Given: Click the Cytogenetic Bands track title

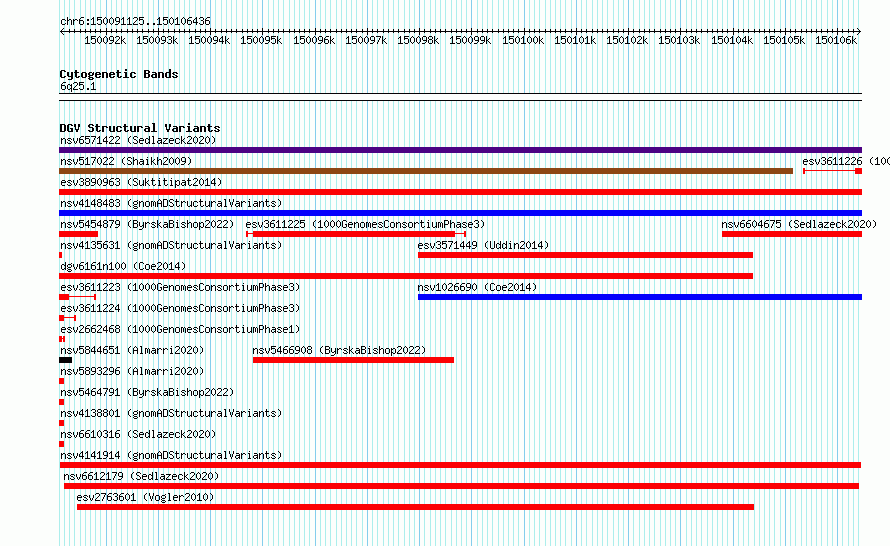Looking at the screenshot, I should [x=119, y=74].
